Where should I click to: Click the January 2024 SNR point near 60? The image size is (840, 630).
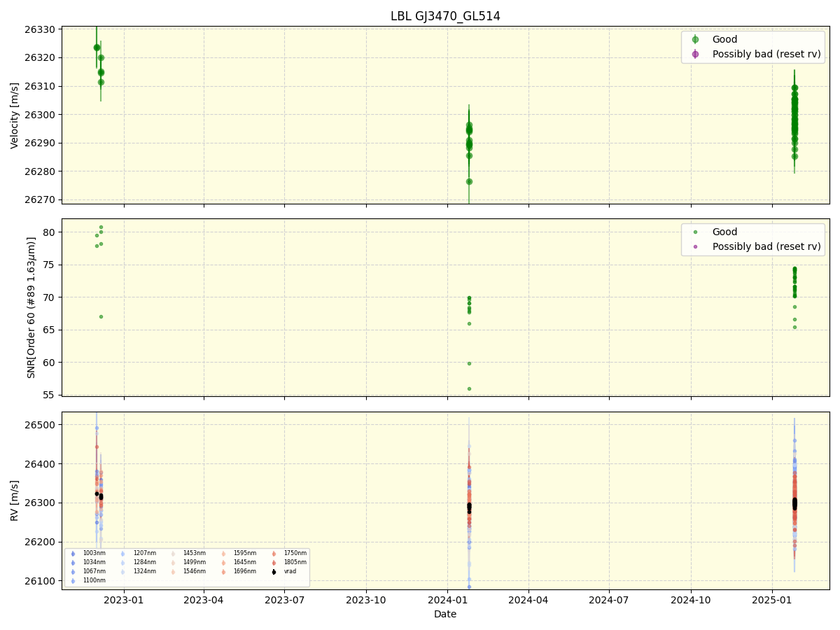click(x=469, y=363)
